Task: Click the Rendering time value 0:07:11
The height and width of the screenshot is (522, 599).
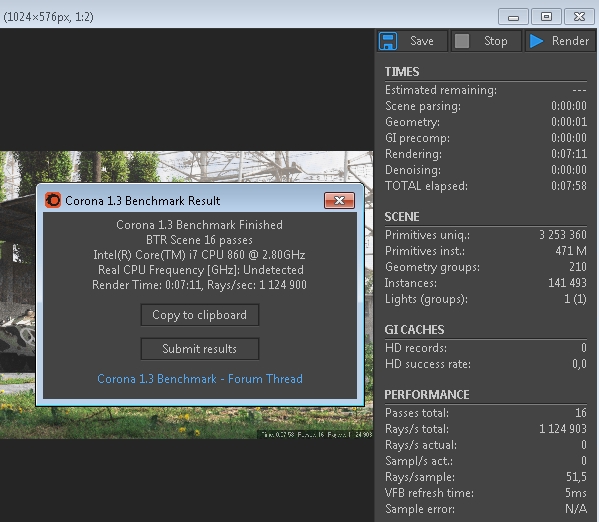Action: coord(568,154)
